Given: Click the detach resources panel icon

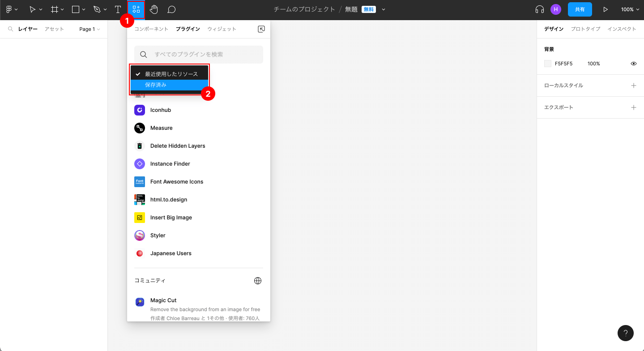Looking at the screenshot, I should [261, 29].
